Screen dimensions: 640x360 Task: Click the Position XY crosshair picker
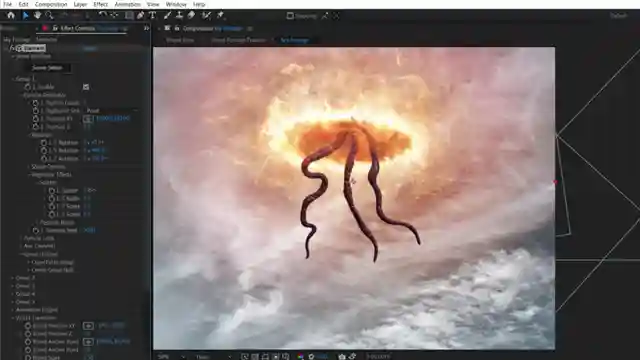tap(88, 119)
